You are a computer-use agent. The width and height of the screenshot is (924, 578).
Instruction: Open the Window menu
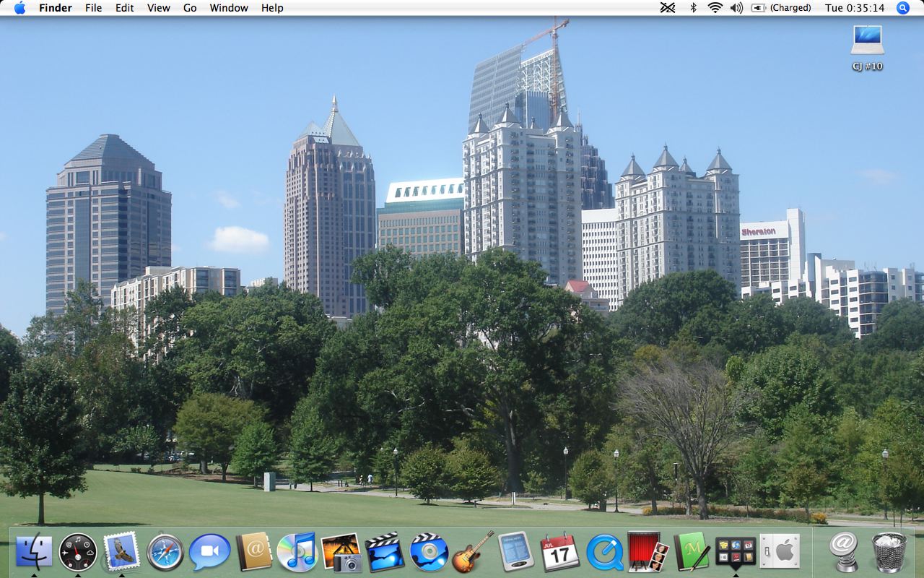(x=229, y=8)
